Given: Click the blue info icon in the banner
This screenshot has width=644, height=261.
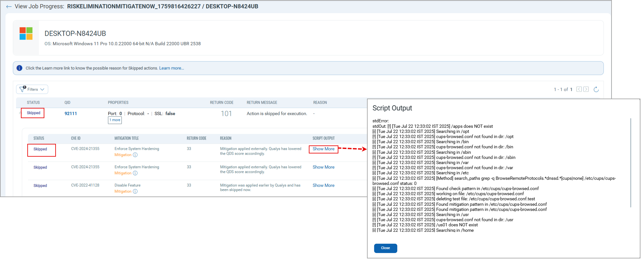Looking at the screenshot, I should (x=19, y=68).
